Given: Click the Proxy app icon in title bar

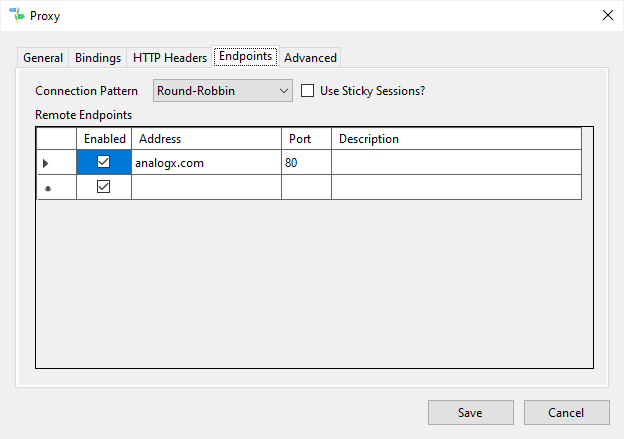Looking at the screenshot, I should (15, 15).
